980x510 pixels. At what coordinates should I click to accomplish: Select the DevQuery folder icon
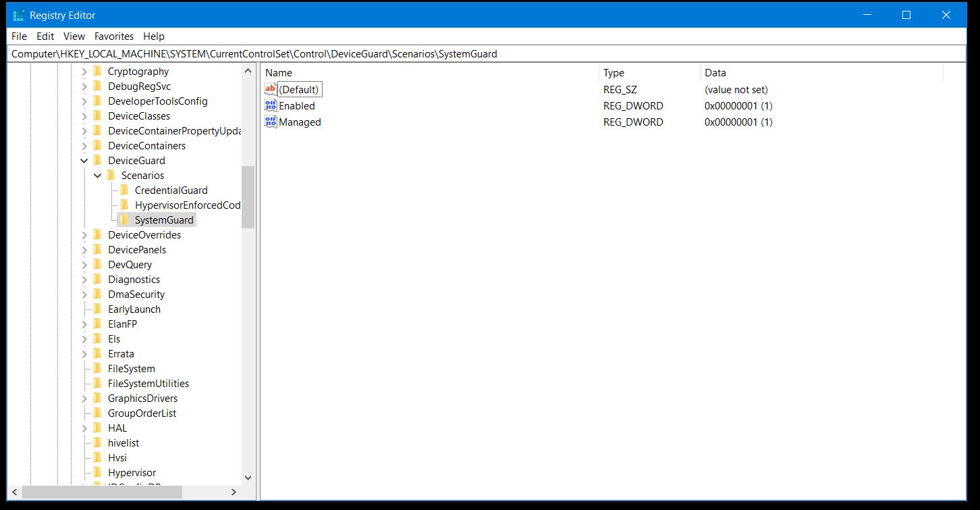pos(97,265)
